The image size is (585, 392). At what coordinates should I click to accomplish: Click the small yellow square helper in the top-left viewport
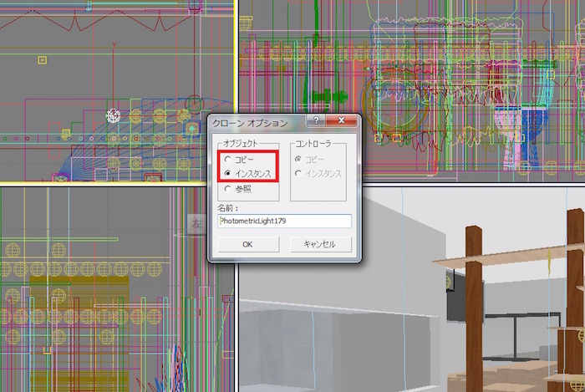[x=42, y=59]
